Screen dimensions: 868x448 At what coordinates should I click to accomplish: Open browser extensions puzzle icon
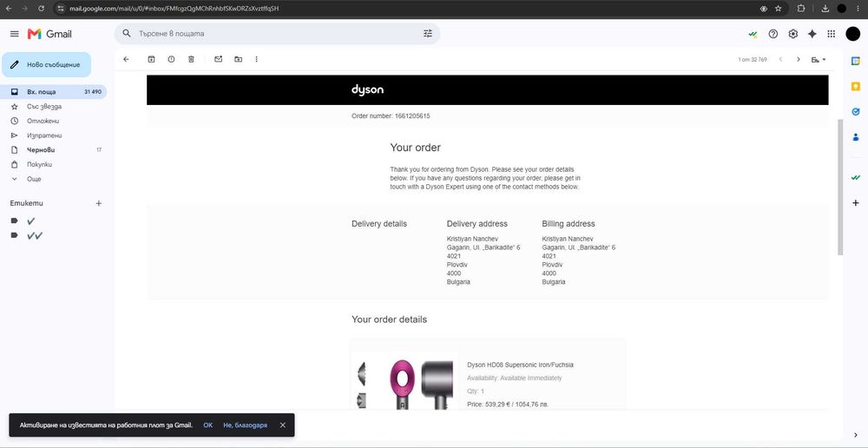tap(801, 9)
